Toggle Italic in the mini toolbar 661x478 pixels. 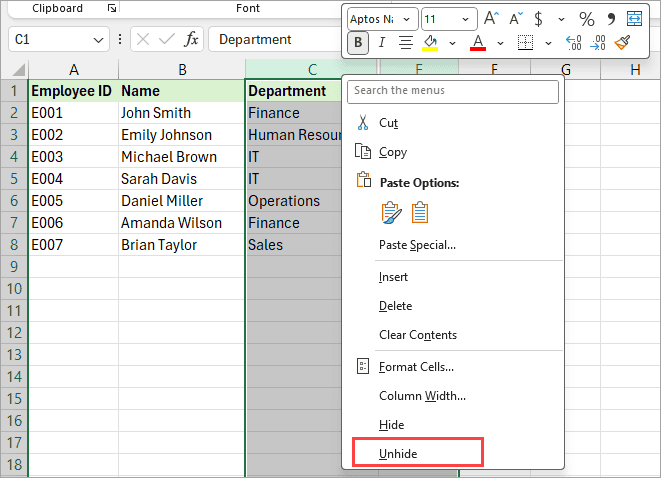381,43
